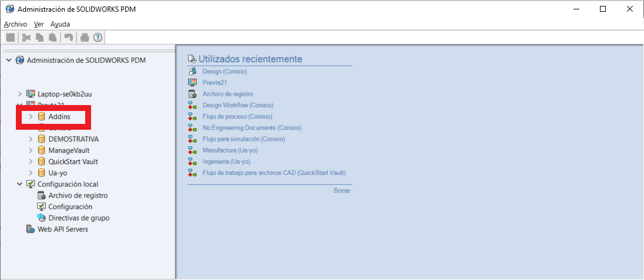Expand the QuickStart Vault node
The height and width of the screenshot is (280, 644).
click(31, 162)
